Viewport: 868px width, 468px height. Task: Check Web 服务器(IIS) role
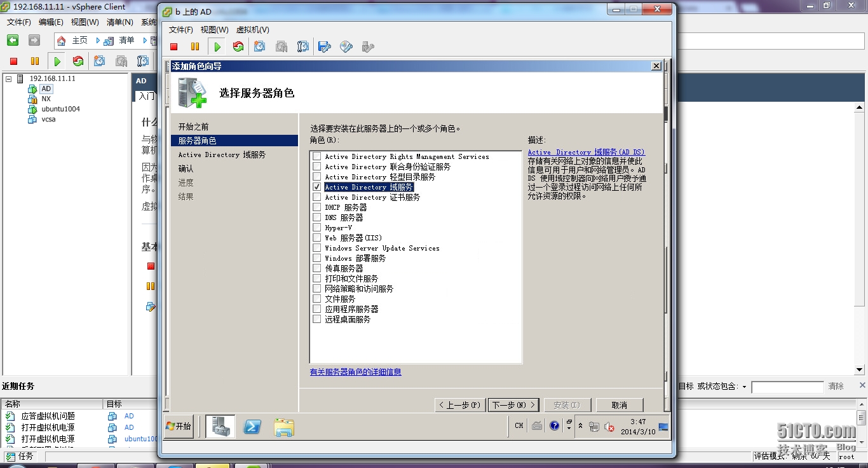tap(316, 238)
